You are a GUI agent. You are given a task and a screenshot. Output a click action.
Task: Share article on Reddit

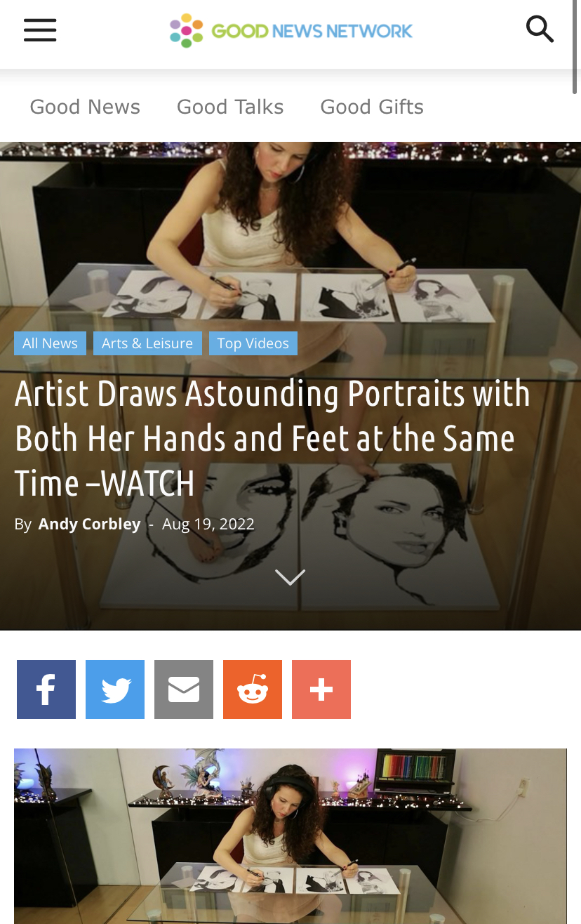coord(253,689)
